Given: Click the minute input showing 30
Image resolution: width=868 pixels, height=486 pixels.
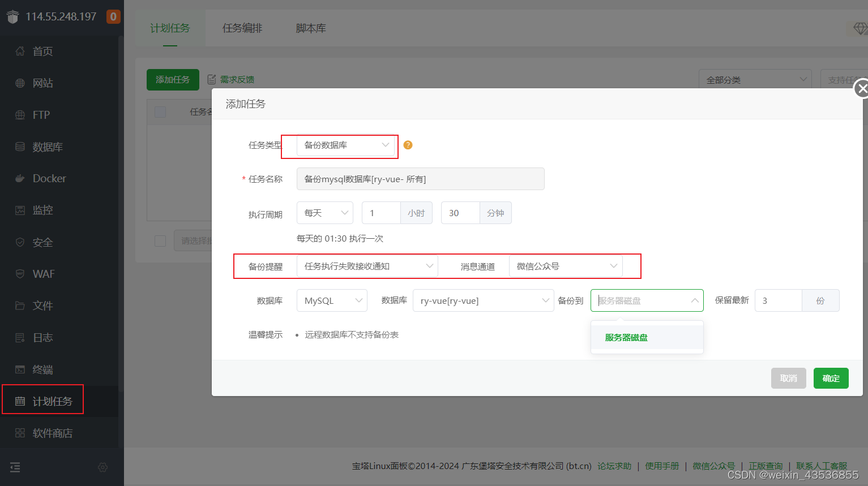Looking at the screenshot, I should pos(460,213).
